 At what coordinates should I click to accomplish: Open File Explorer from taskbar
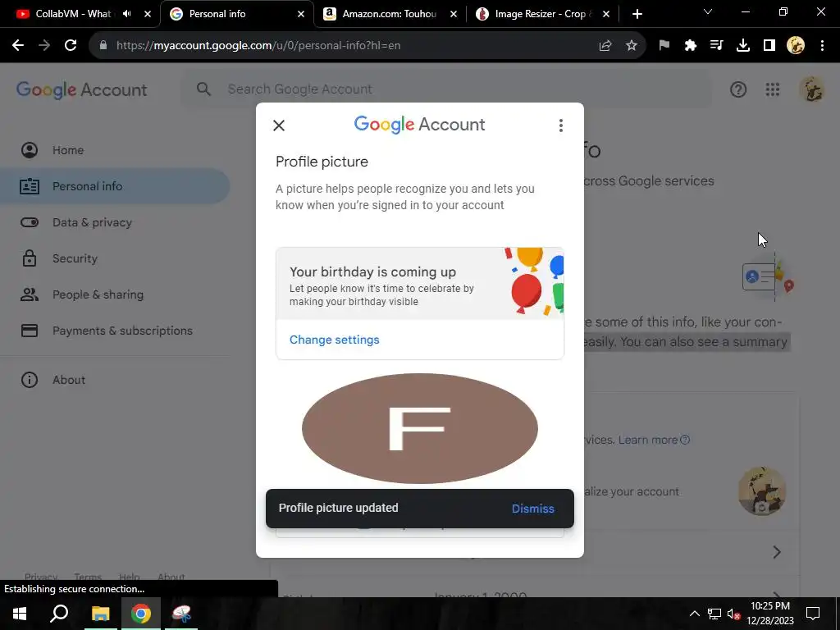coord(100,614)
